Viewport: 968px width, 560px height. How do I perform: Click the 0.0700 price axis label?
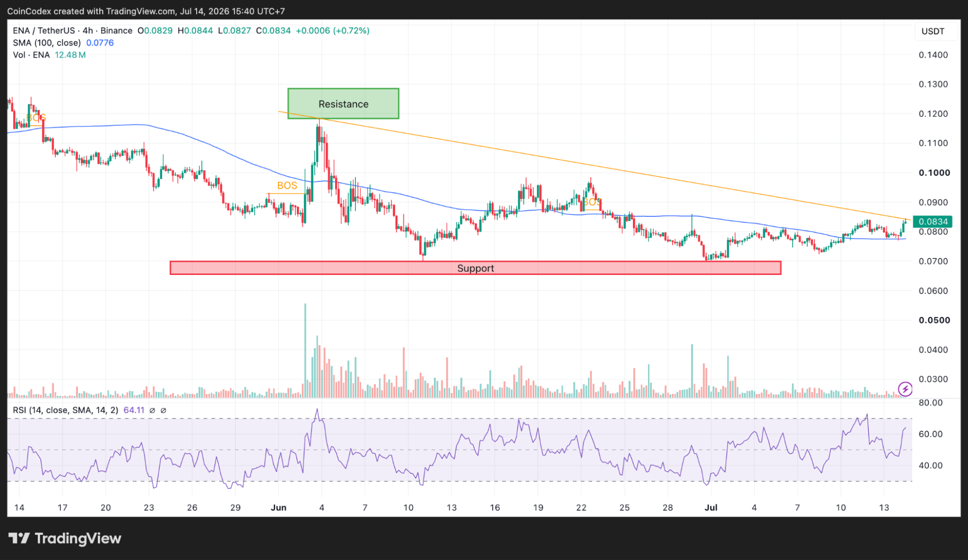tap(933, 261)
